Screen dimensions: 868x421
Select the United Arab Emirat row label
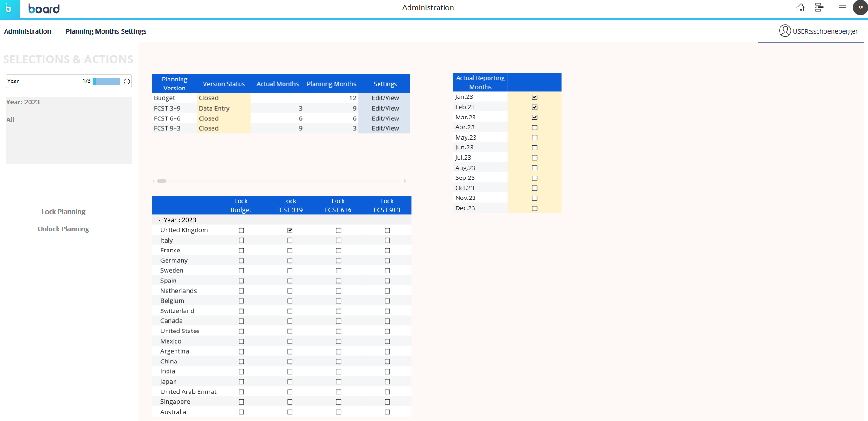tap(189, 392)
